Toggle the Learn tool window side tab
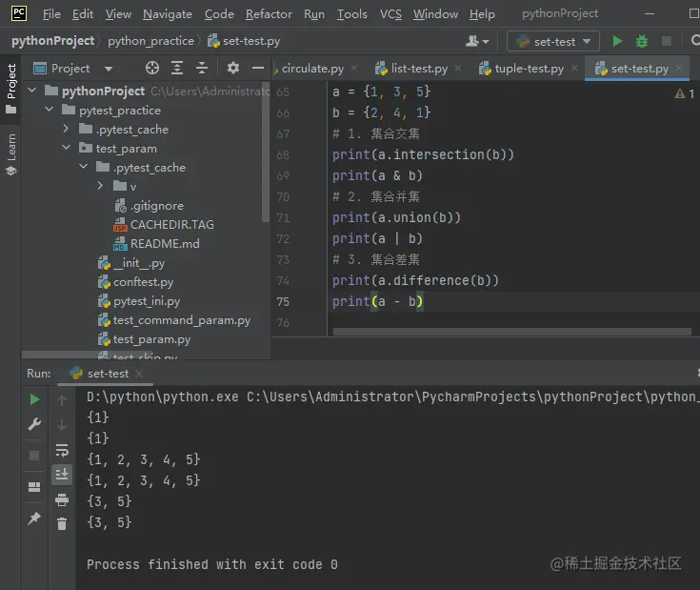The width and height of the screenshot is (700, 590). point(10,153)
